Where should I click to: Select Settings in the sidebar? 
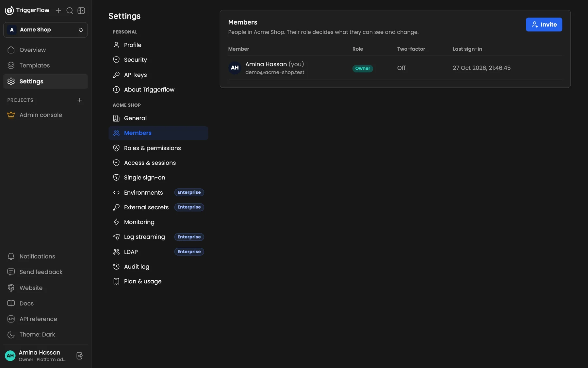[x=45, y=81]
